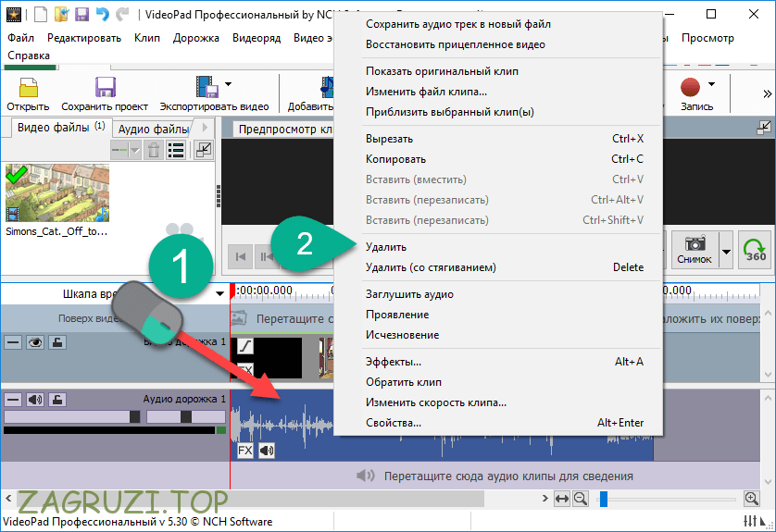
Task: Open the transition icon on the video clip
Action: 245,346
